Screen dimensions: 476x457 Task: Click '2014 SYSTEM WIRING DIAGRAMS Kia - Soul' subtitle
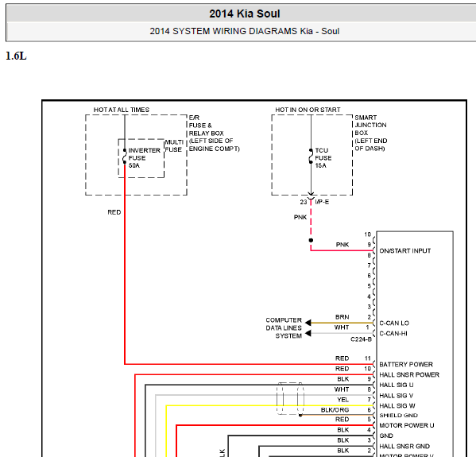click(x=245, y=31)
